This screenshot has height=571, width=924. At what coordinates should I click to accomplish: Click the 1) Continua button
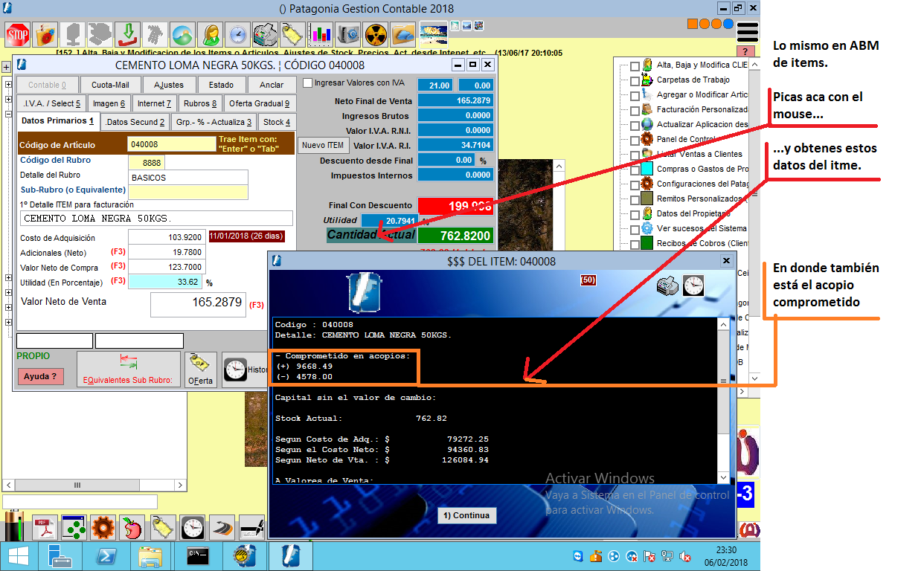[x=466, y=515]
